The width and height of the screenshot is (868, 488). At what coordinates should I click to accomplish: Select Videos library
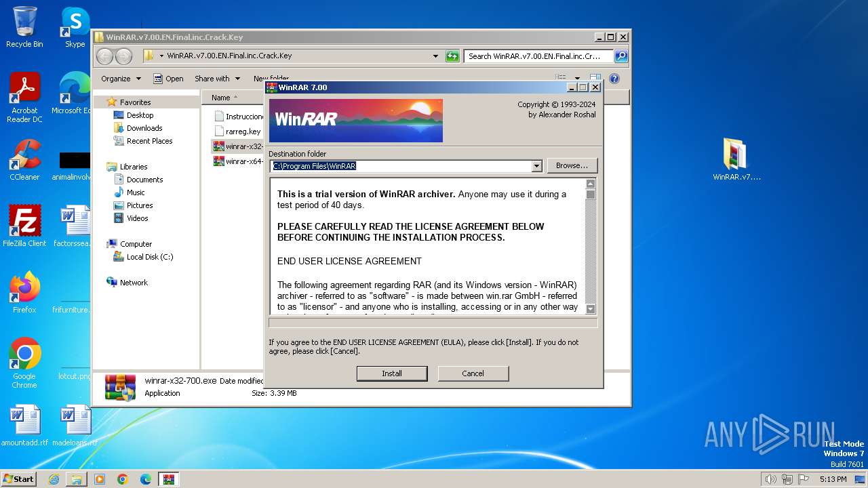(137, 218)
